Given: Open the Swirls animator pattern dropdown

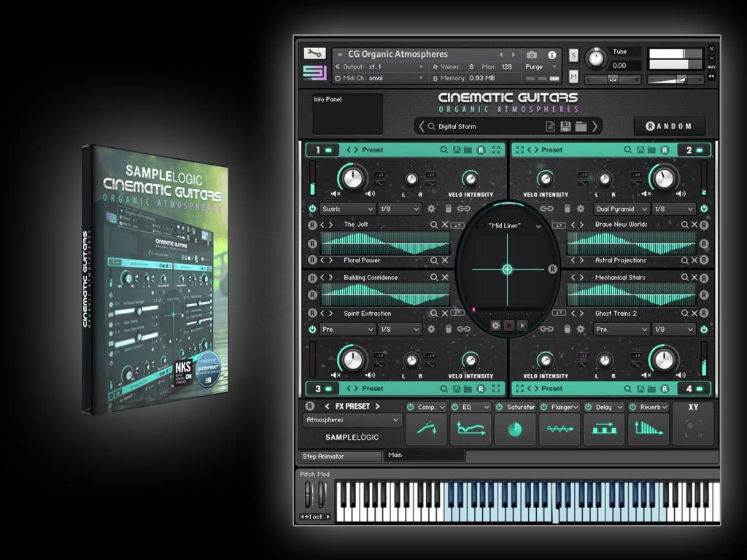Looking at the screenshot, I should (x=347, y=209).
